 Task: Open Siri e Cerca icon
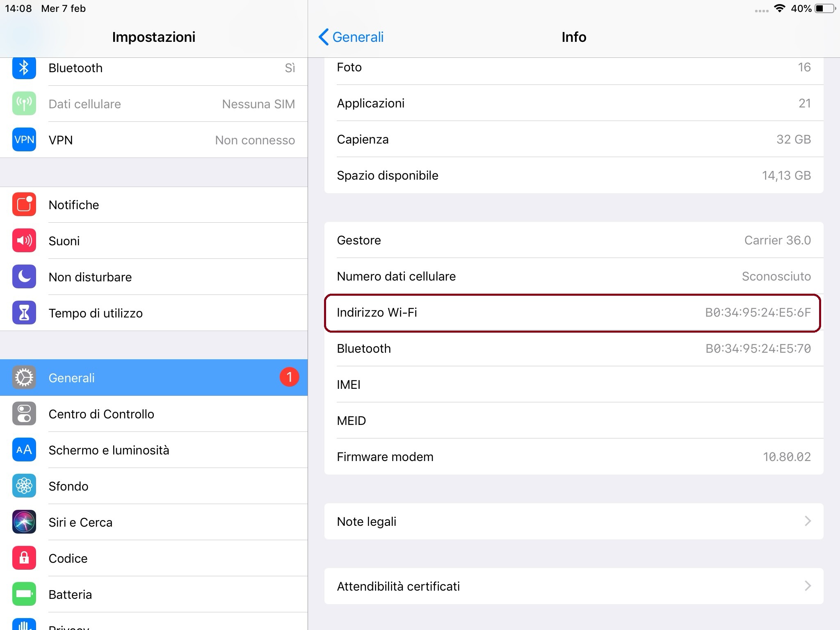pyautogui.click(x=24, y=522)
